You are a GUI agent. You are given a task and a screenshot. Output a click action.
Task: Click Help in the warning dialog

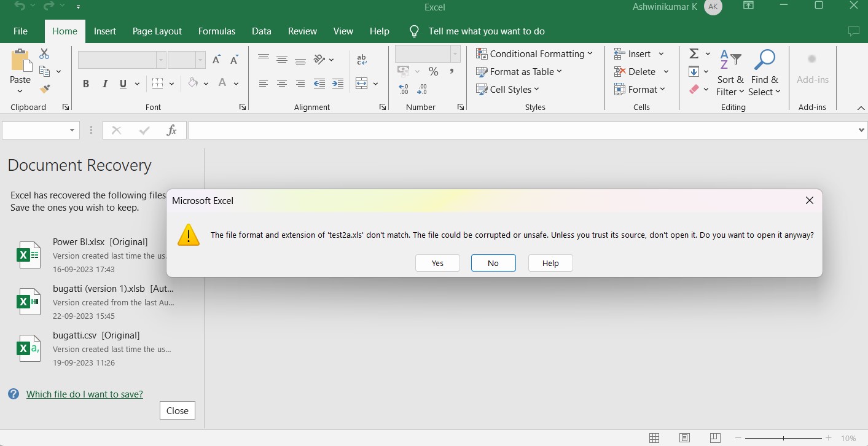[x=550, y=263]
